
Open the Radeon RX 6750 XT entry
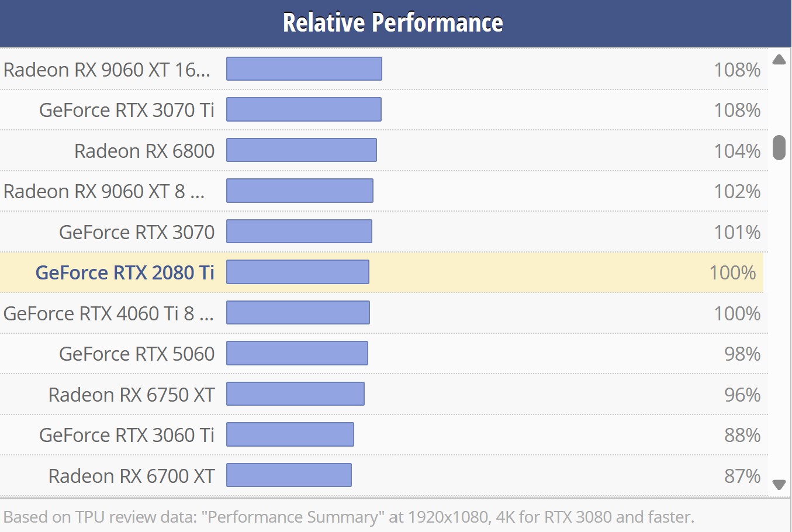[132, 395]
